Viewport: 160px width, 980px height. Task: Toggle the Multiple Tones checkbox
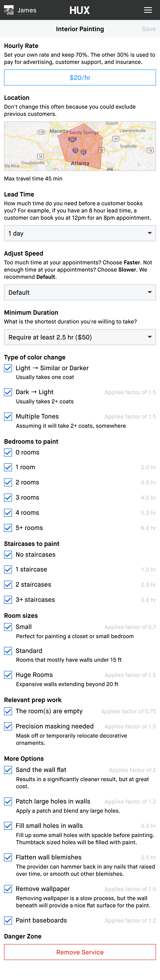[8, 417]
